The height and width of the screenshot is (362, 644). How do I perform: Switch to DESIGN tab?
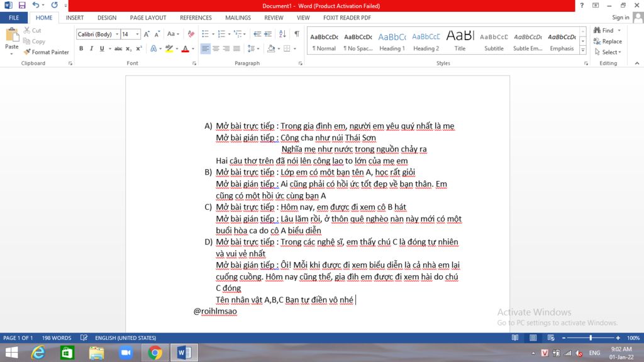pyautogui.click(x=107, y=18)
